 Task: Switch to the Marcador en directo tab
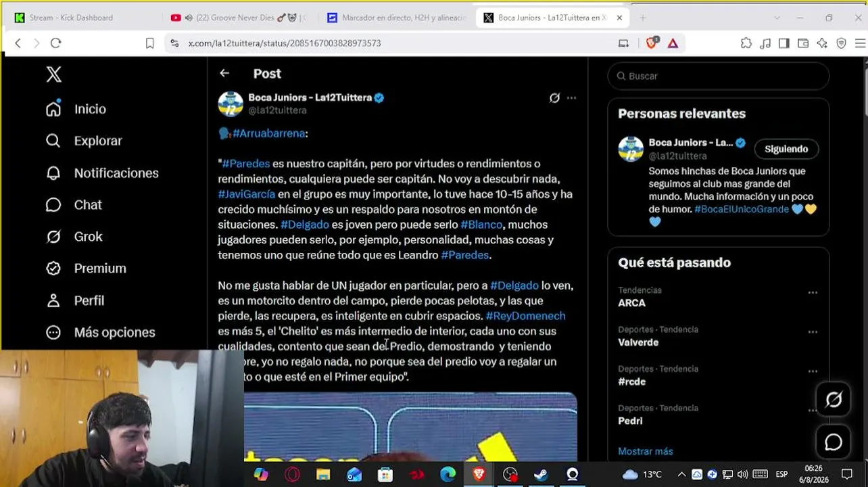click(x=397, y=18)
